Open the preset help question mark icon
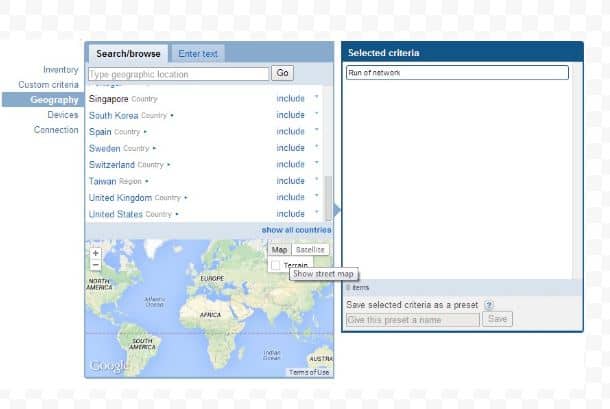This screenshot has height=409, width=610. pyautogui.click(x=489, y=305)
